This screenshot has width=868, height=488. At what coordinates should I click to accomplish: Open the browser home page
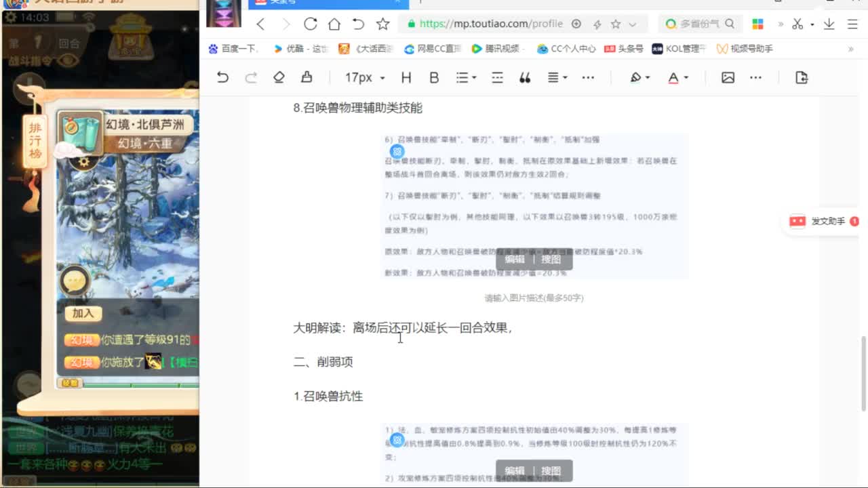[x=334, y=24]
